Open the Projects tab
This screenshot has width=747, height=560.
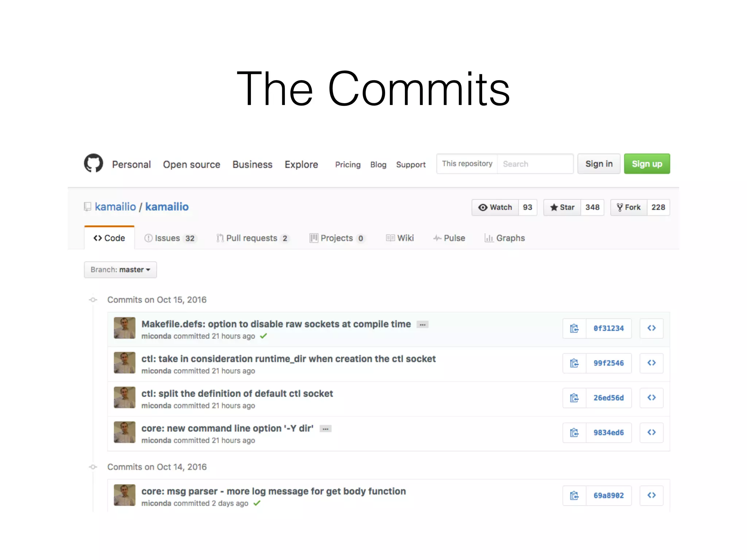(337, 238)
